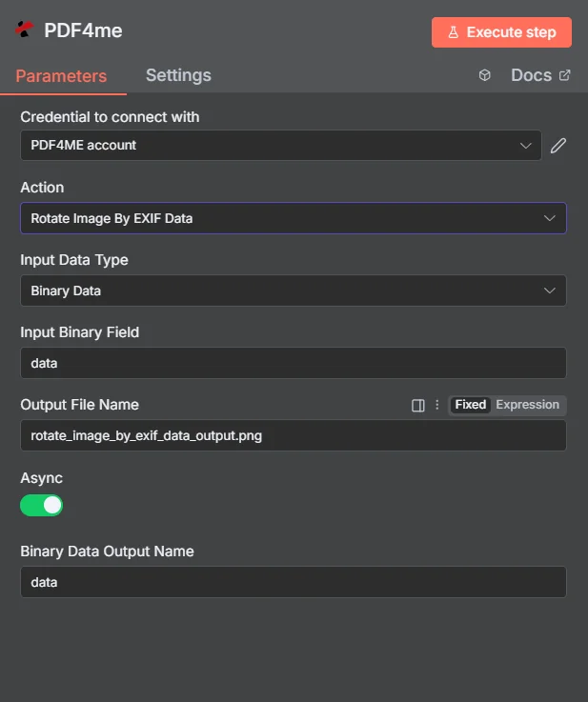Switch Output File Name to Expression mode
Image resolution: width=588 pixels, height=702 pixels.
527,405
